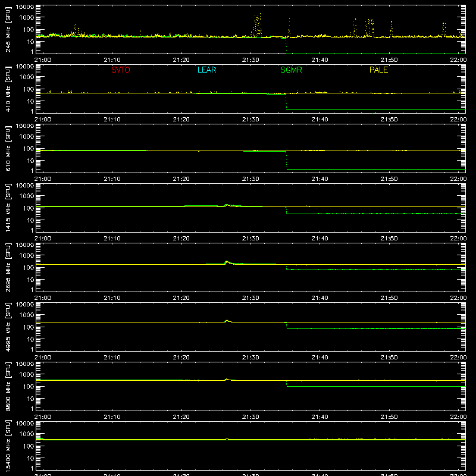Select the 1415 MHz [SFU] axis title
The height and width of the screenshot is (476, 476).
point(8,208)
